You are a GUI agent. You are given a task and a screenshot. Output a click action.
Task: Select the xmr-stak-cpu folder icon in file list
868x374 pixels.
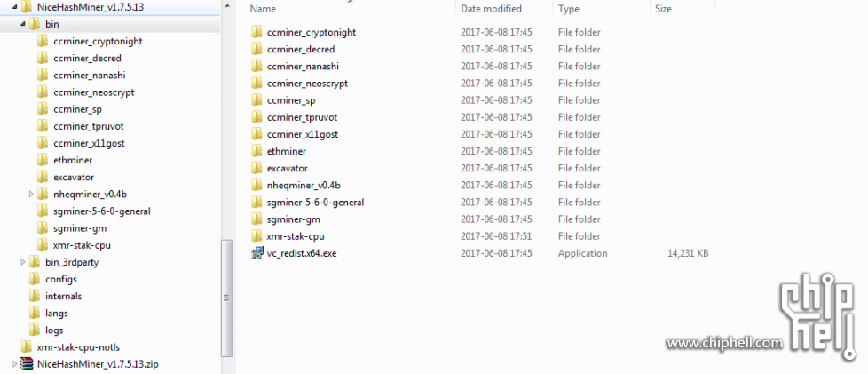coord(256,236)
